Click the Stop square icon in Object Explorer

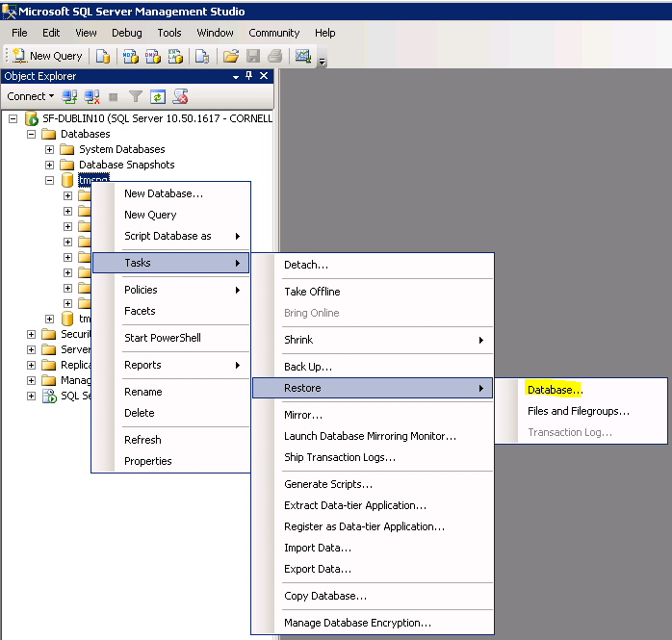pos(114,97)
